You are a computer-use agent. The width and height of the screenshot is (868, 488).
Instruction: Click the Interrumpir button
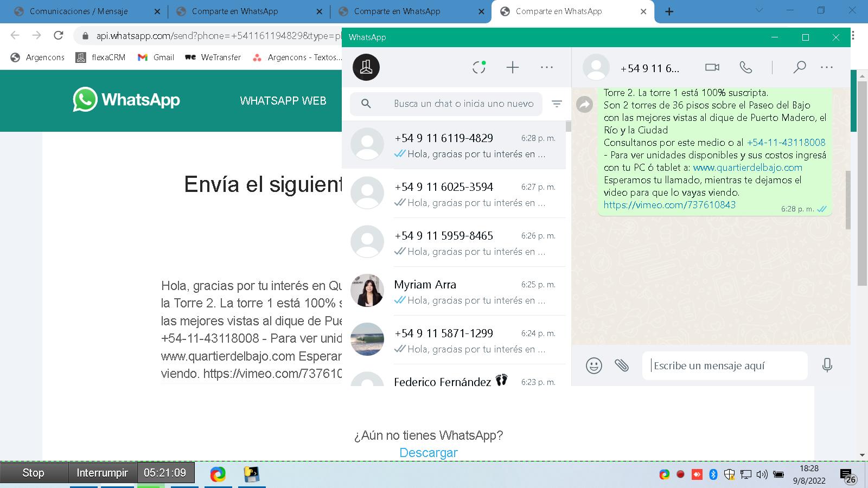103,473
